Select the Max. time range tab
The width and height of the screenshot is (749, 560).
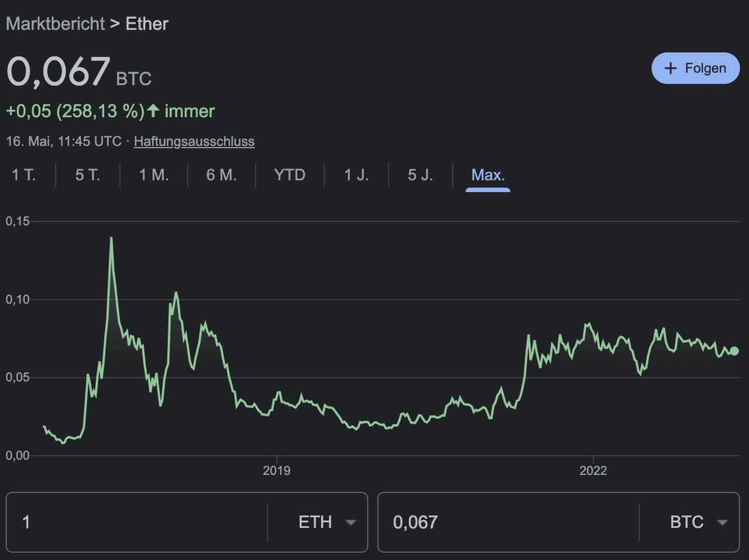coord(487,175)
